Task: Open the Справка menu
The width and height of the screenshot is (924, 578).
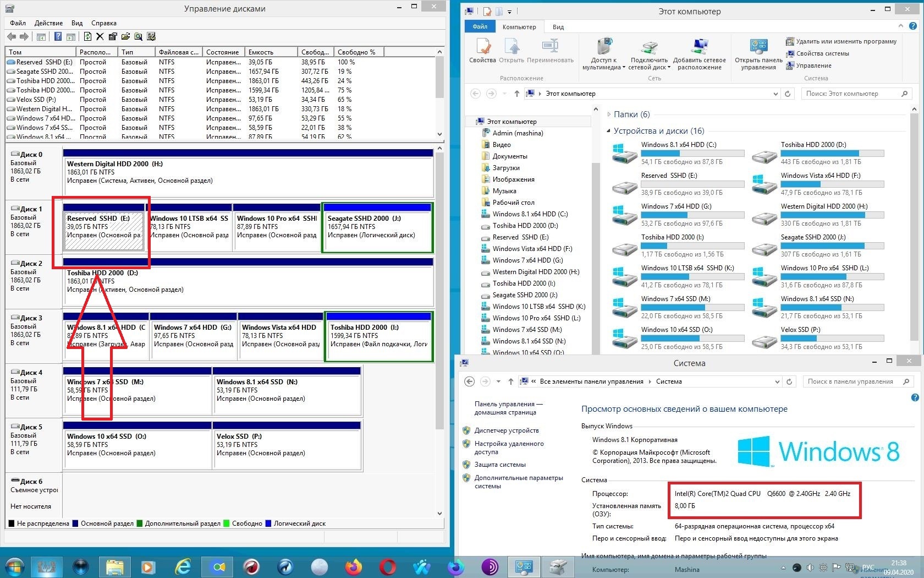Action: (x=103, y=23)
